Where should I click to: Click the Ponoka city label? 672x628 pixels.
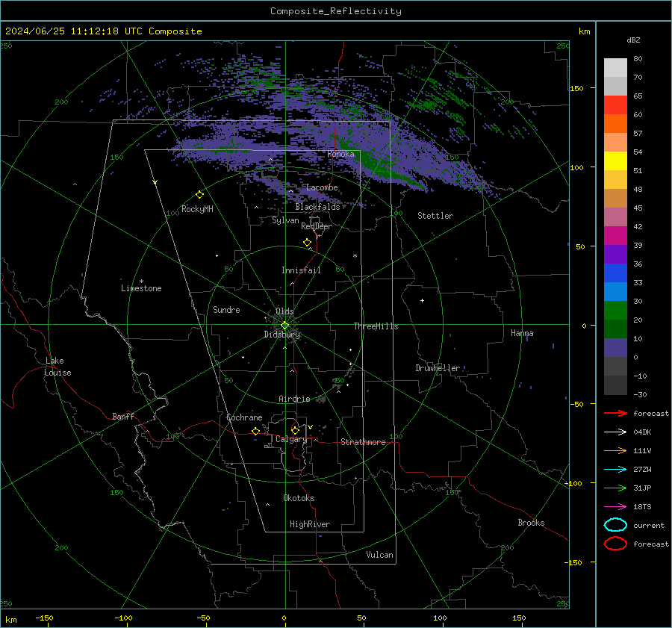pyautogui.click(x=340, y=154)
